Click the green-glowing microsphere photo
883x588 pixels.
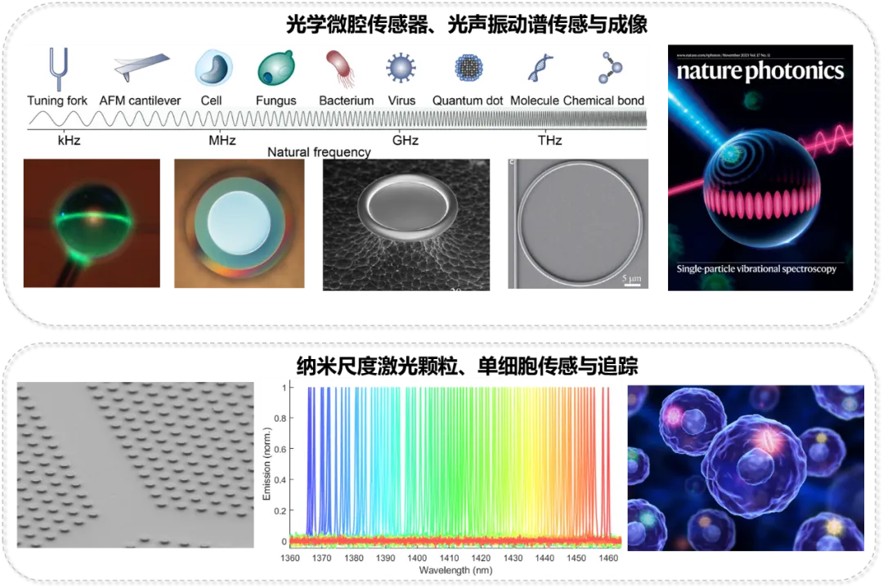pos(80,223)
